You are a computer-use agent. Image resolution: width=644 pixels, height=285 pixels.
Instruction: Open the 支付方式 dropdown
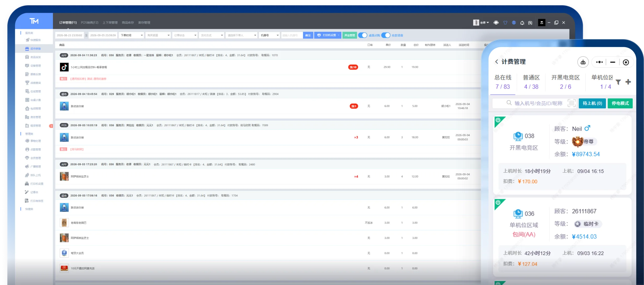(x=211, y=35)
